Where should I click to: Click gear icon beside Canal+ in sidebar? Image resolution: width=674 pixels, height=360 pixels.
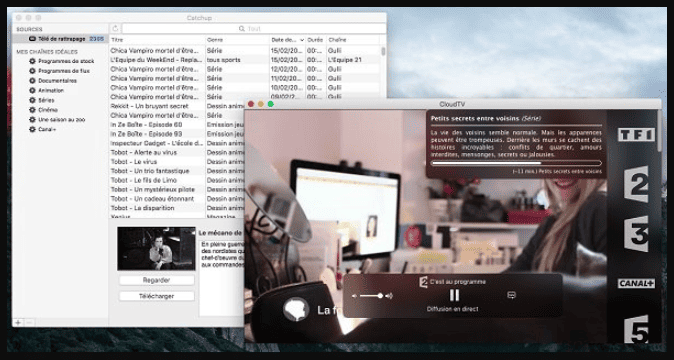32,129
